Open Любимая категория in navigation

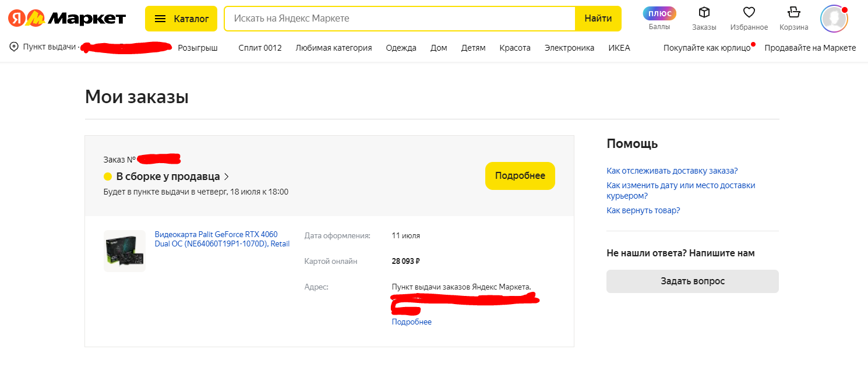(334, 48)
